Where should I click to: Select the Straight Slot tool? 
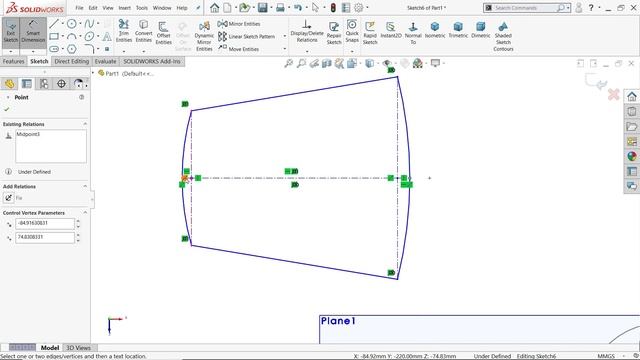click(x=54, y=49)
